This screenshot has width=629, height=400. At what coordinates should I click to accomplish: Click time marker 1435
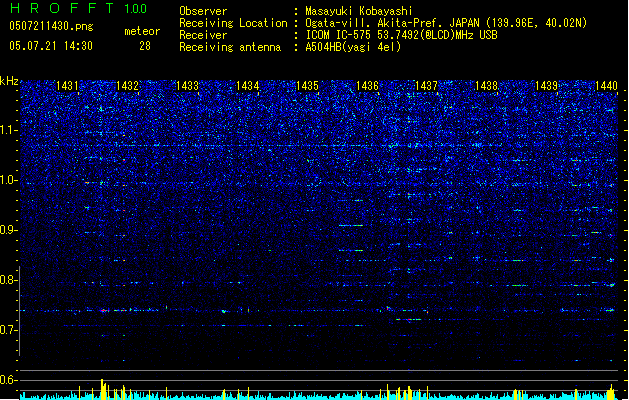[x=307, y=86]
